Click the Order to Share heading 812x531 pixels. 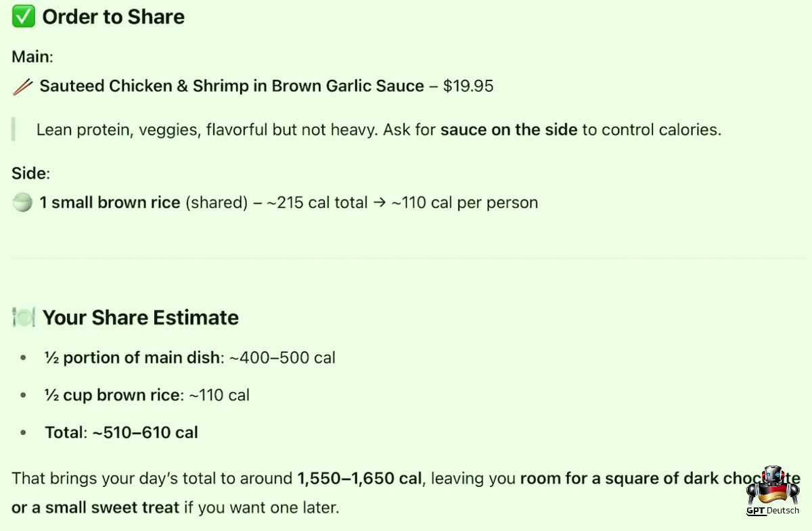click(114, 17)
